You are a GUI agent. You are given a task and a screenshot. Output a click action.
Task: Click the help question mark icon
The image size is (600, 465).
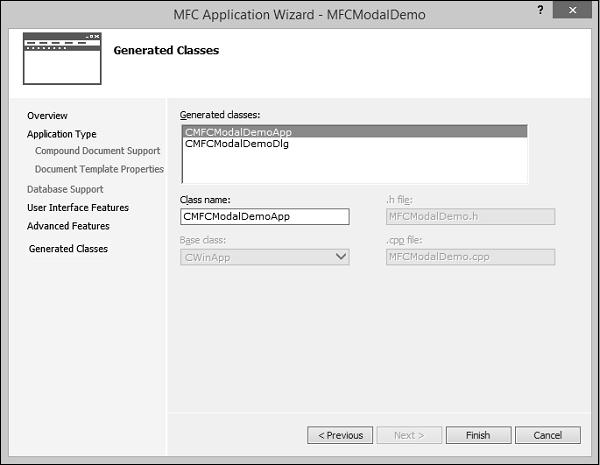click(540, 10)
